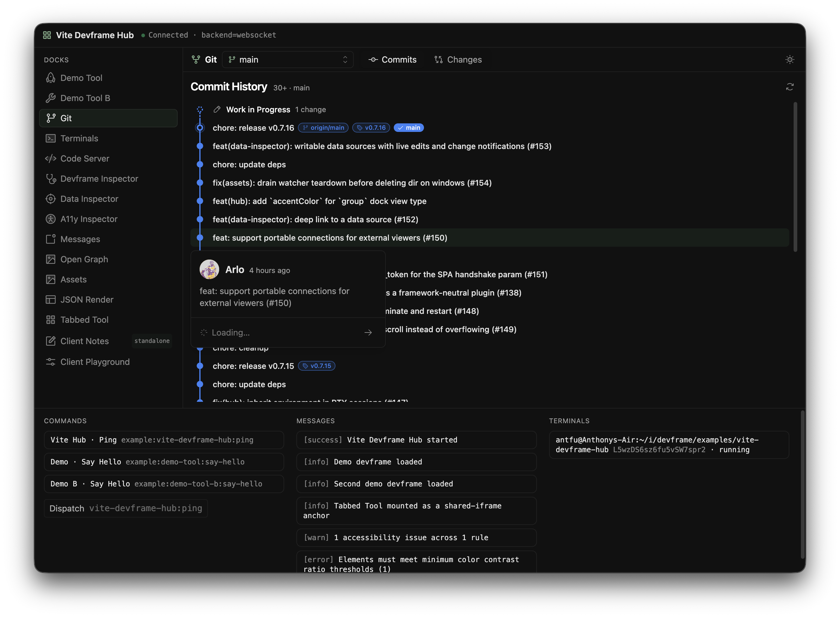Screen dimensions: 840x618
Task: Click the Demo Tool rocket icon
Action: [50, 78]
